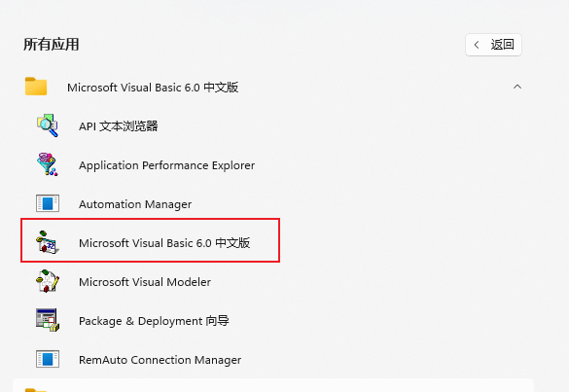Collapse the Visual Basic 6.0 folder chevron

coord(517,87)
